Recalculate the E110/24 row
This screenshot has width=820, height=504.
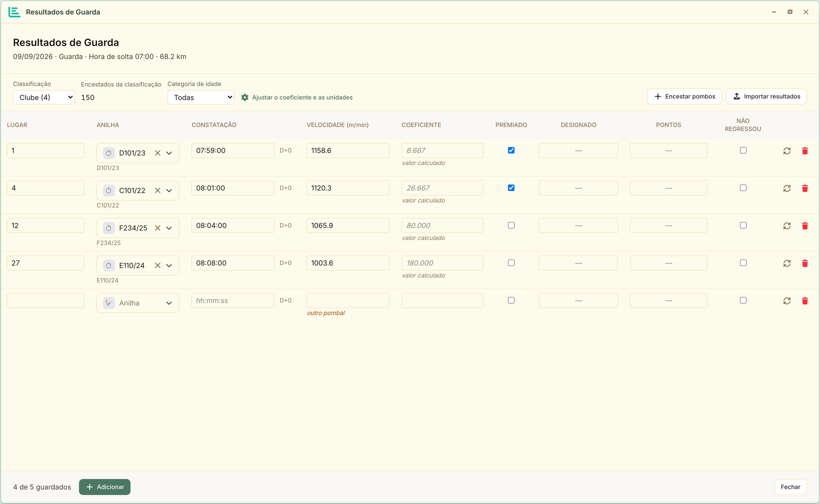[x=787, y=263]
